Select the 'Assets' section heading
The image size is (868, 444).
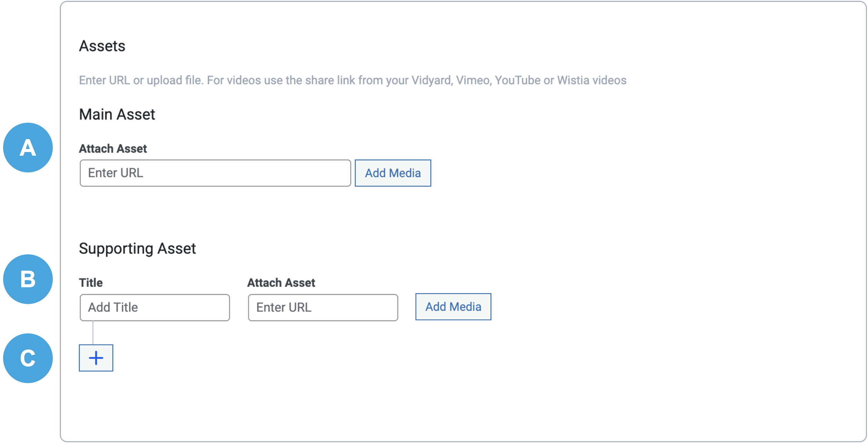[102, 46]
